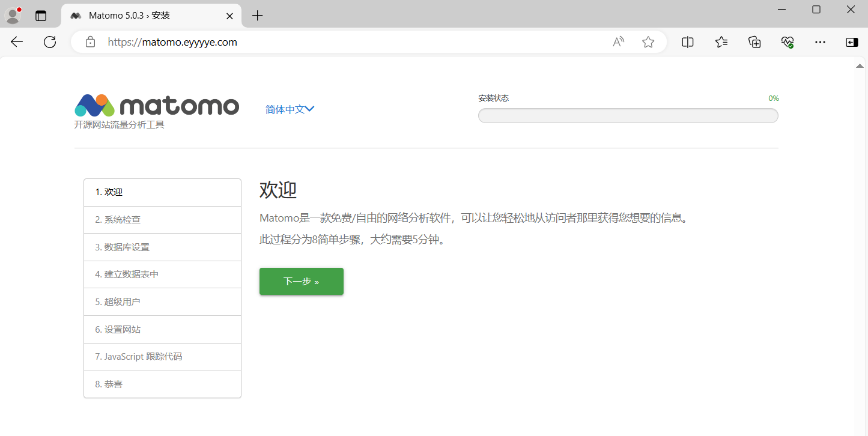
Task: Select the Matomo 5.0.3 安装 tab
Action: point(151,16)
